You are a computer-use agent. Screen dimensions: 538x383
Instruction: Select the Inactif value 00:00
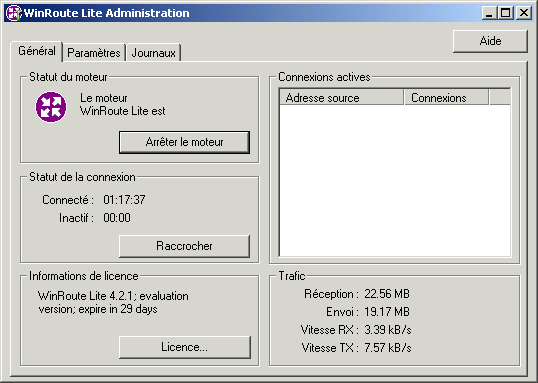117,218
